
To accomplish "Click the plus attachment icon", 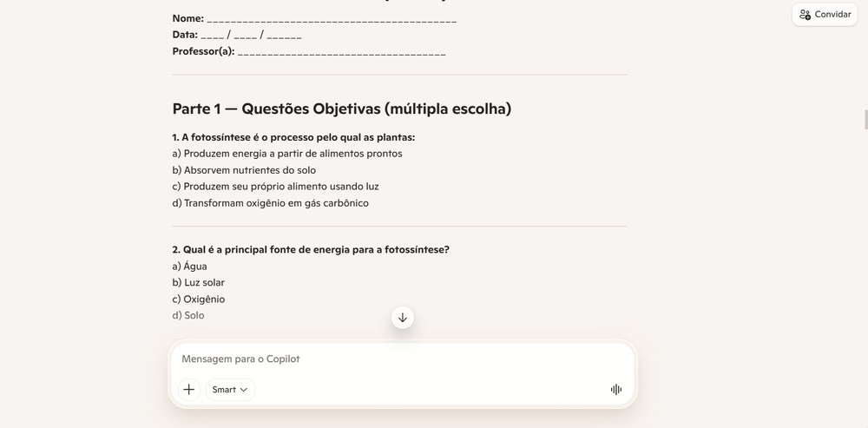I will (x=188, y=389).
